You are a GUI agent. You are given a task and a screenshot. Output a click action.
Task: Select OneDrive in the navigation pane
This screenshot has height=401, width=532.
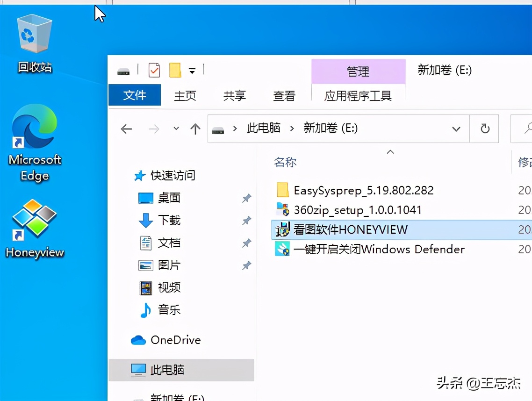(176, 340)
